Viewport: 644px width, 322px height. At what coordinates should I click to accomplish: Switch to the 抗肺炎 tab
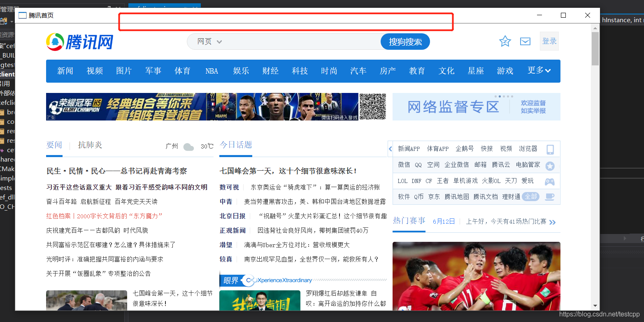coord(90,145)
